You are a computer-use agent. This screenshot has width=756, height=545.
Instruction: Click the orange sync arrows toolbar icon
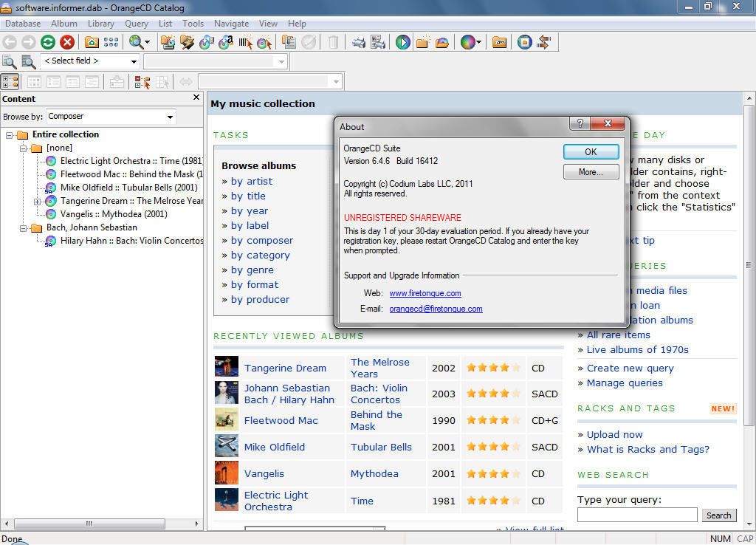point(545,42)
